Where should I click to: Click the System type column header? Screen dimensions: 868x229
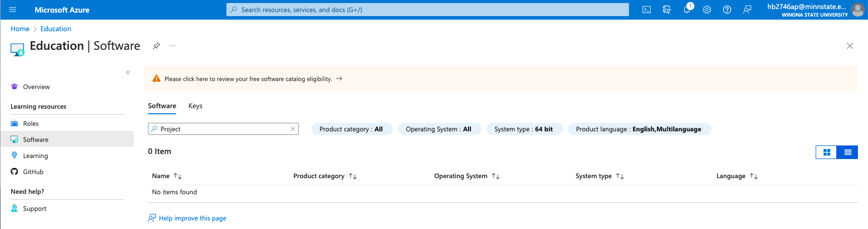coord(594,176)
